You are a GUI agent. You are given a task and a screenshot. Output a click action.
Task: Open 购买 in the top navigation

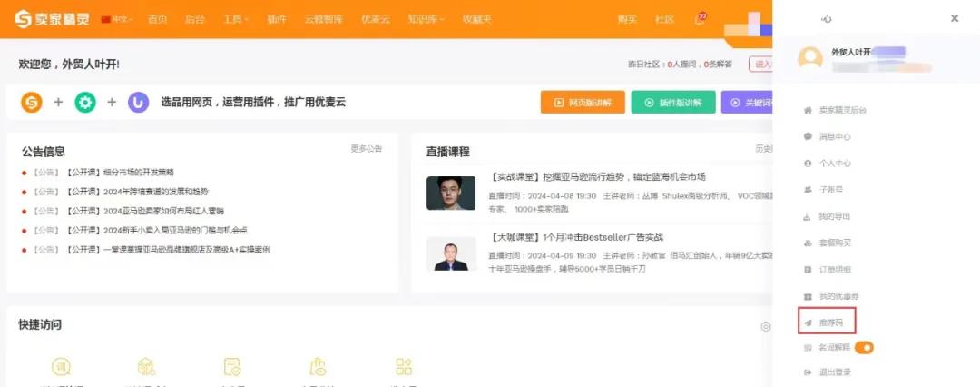coord(628,19)
